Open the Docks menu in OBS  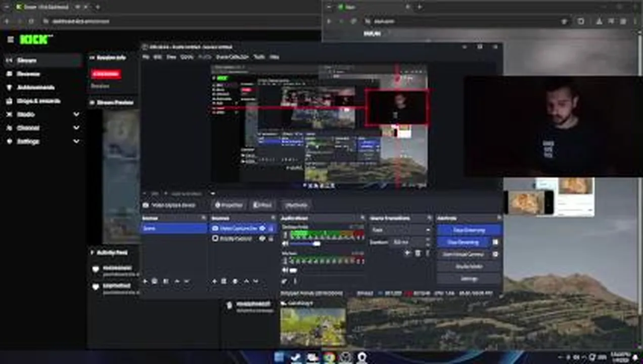tap(187, 57)
